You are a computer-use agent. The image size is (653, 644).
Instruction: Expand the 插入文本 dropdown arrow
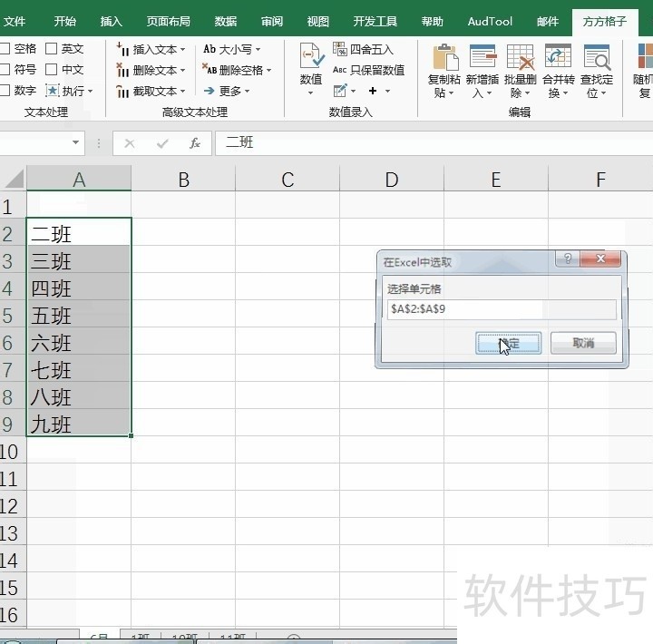[182, 50]
